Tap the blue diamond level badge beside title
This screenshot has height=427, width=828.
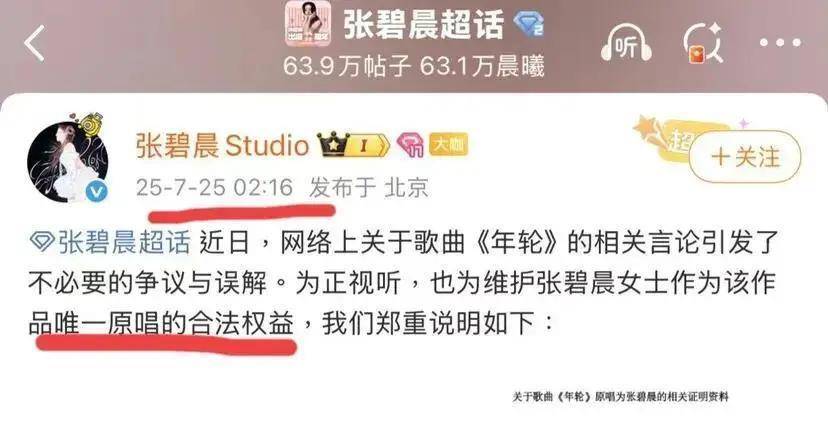coord(529,24)
